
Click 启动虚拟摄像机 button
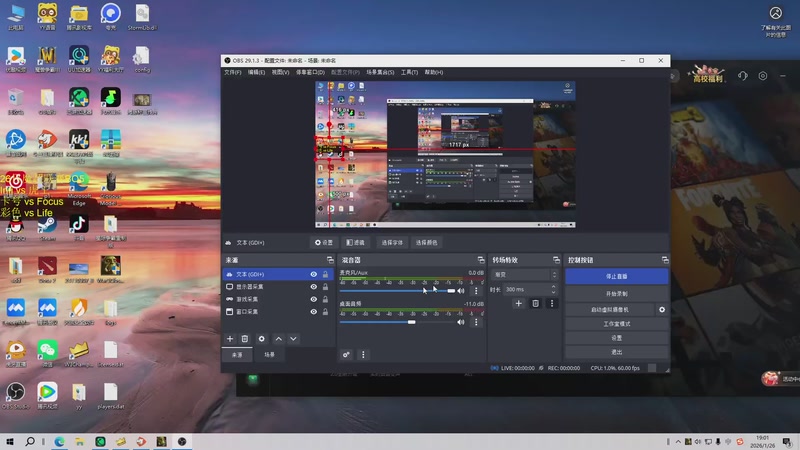pyautogui.click(x=610, y=310)
